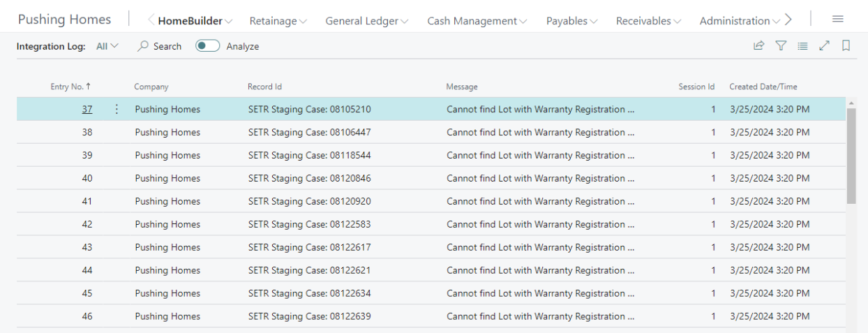868x333 pixels.
Task: Click the Pushing Homes company title
Action: pos(64,20)
